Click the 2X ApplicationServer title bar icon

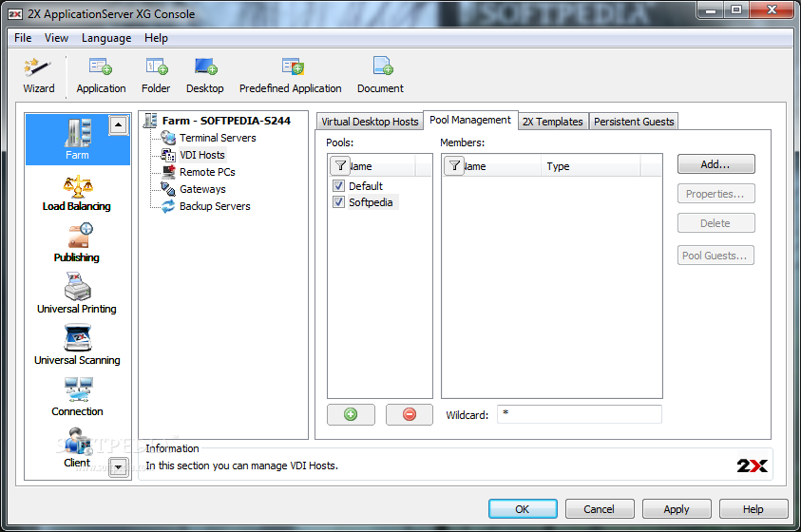click(15, 14)
